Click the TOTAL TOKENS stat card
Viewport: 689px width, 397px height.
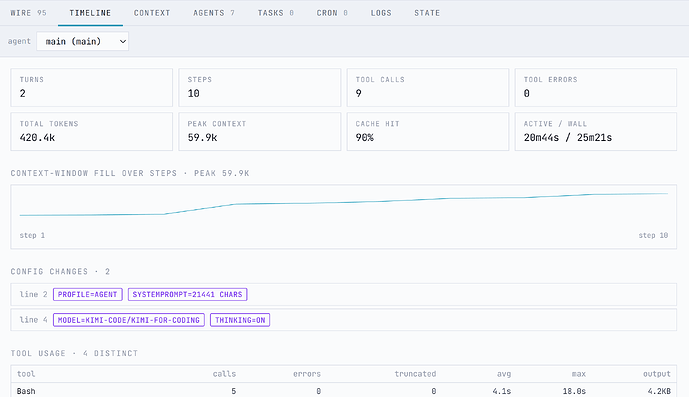point(92,131)
